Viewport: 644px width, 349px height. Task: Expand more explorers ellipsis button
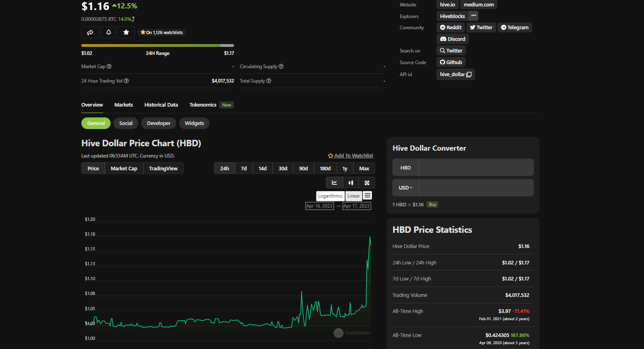click(474, 16)
